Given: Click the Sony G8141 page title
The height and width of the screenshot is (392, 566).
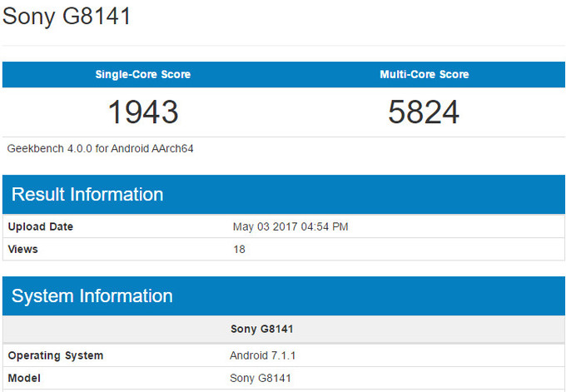Looking at the screenshot, I should 67,17.
